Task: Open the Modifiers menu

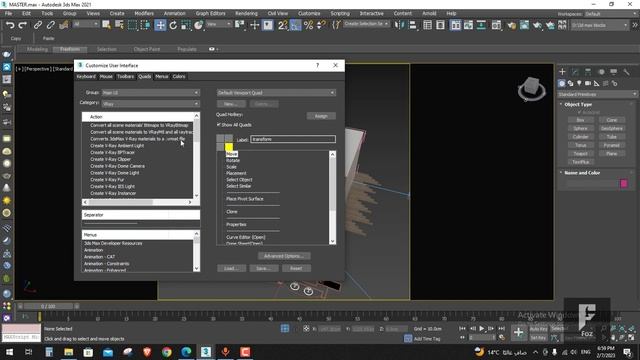Action: [144, 13]
